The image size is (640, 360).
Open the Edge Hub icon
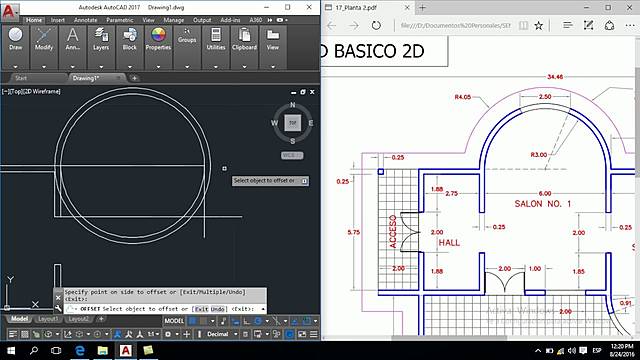[x=567, y=25]
